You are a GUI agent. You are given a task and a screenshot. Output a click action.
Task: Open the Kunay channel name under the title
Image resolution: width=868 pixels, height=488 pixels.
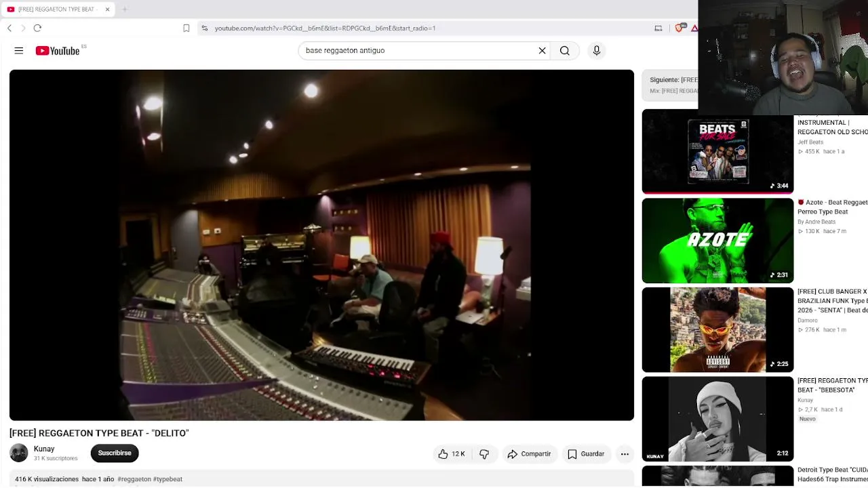pos(44,449)
